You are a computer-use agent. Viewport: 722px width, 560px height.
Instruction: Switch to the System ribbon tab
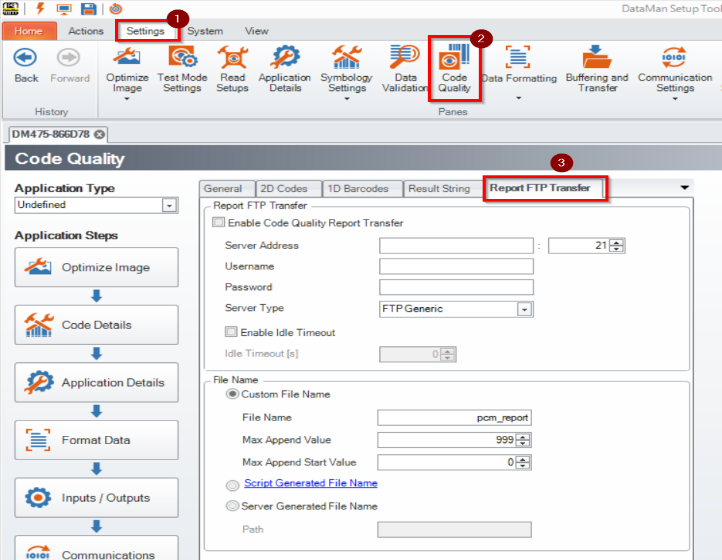pyautogui.click(x=205, y=31)
